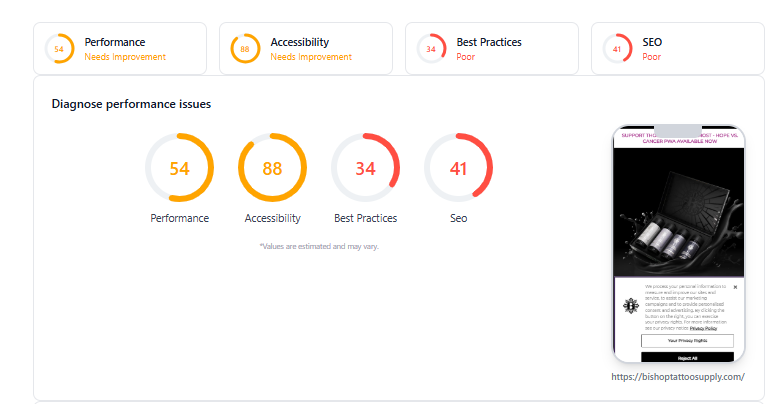
Task: Click the mobile site preview thumbnail
Action: pos(679,243)
